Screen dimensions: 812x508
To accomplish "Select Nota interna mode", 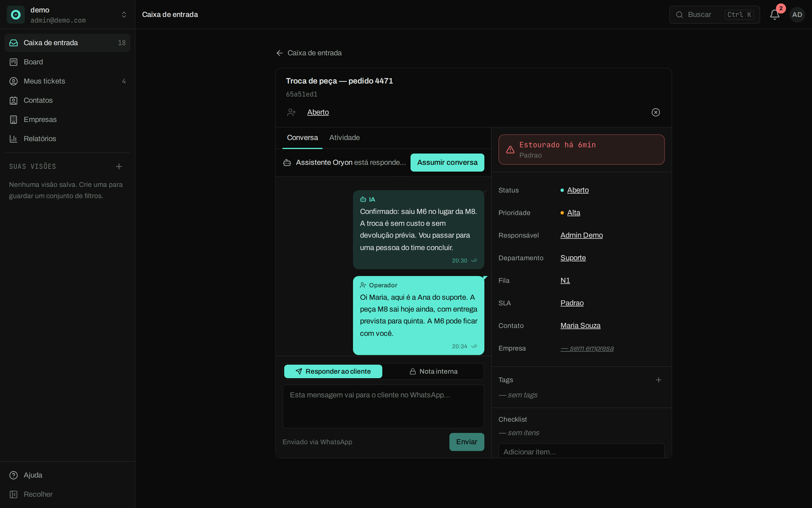I will point(433,371).
